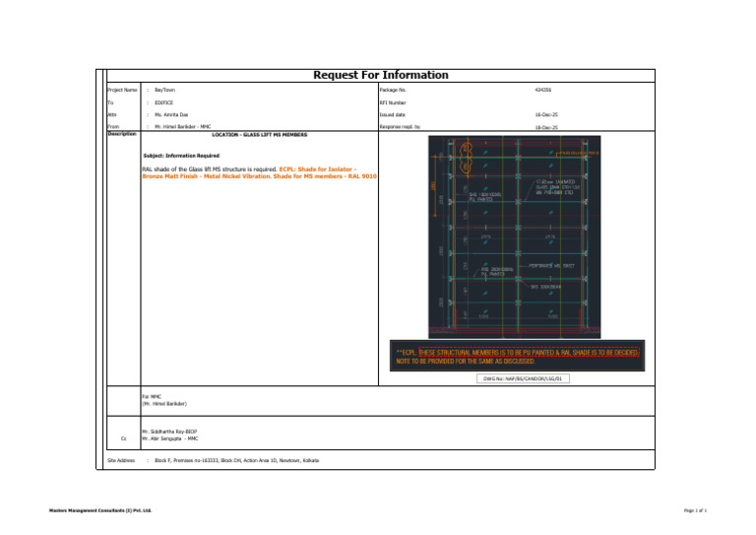Select the 'RFI Number' label
The width and height of the screenshot is (756, 535).
tap(393, 102)
